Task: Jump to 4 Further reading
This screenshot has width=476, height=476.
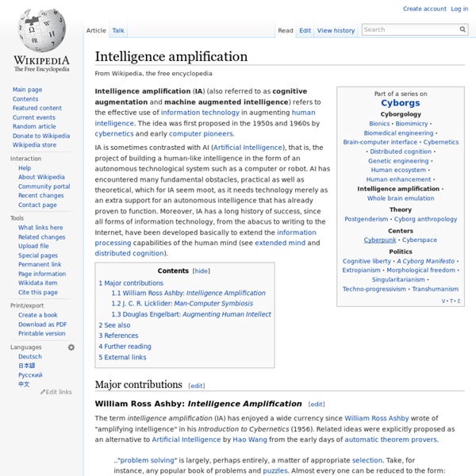Action: 125,347
